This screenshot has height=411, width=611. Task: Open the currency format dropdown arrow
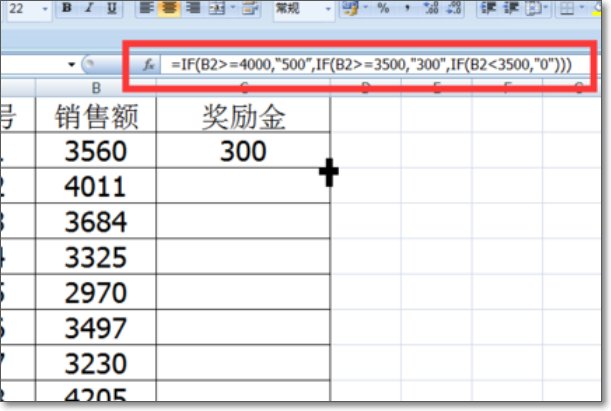point(366,7)
